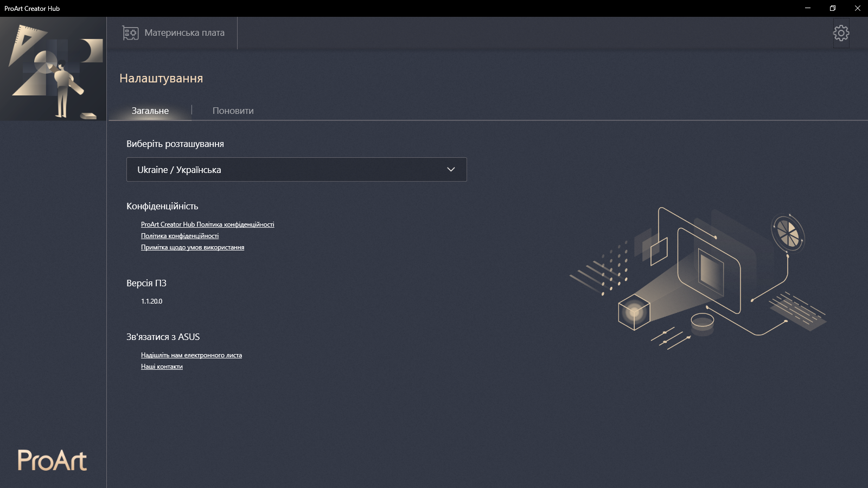Click the Налаштування page heading
The image size is (868, 488).
point(161,78)
